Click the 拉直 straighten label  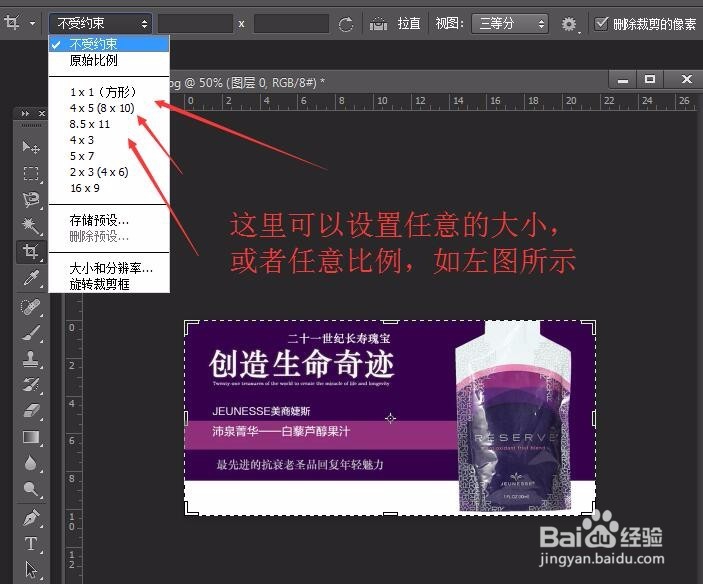[409, 23]
